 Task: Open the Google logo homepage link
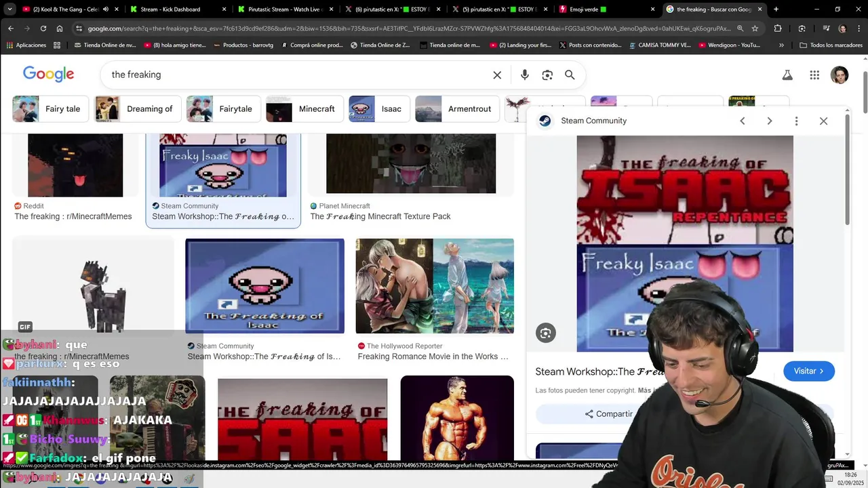[x=49, y=74]
